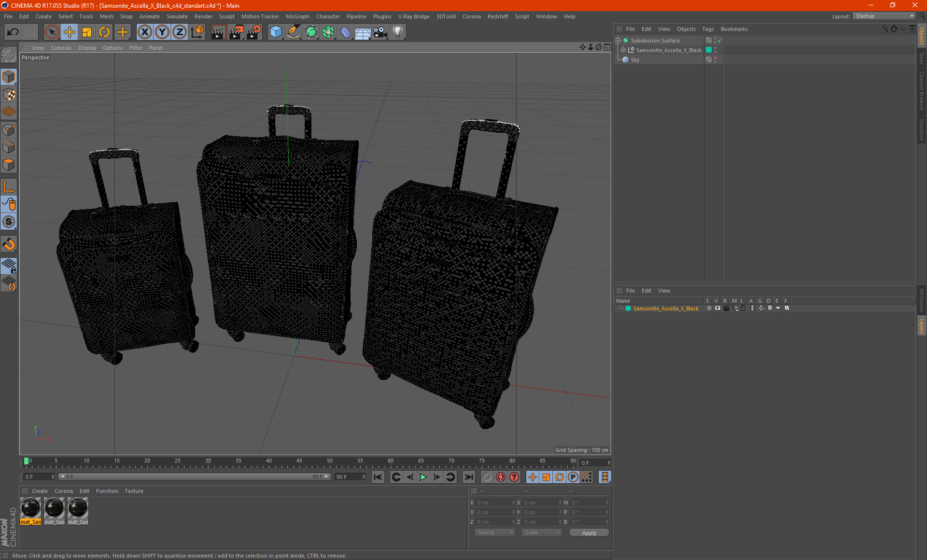This screenshot has width=927, height=560.
Task: Click the end frame 90 F stepper
Action: coord(364,477)
